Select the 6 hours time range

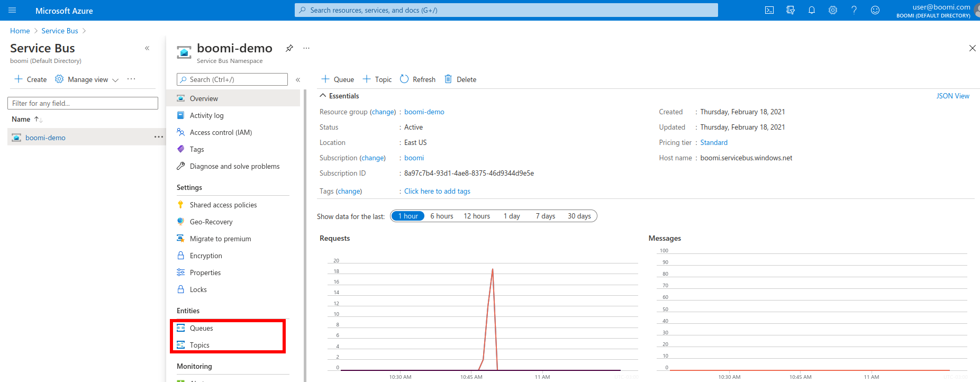(x=442, y=216)
